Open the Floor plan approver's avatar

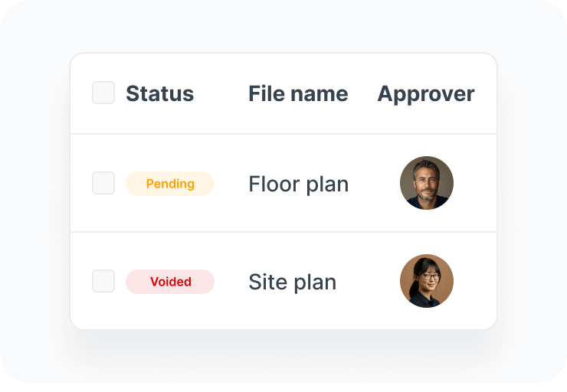point(427,183)
